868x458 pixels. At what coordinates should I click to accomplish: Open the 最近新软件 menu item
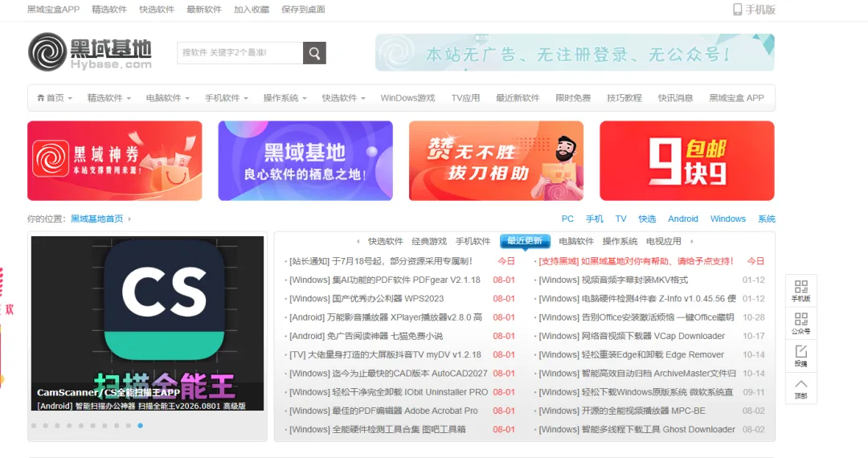click(518, 98)
